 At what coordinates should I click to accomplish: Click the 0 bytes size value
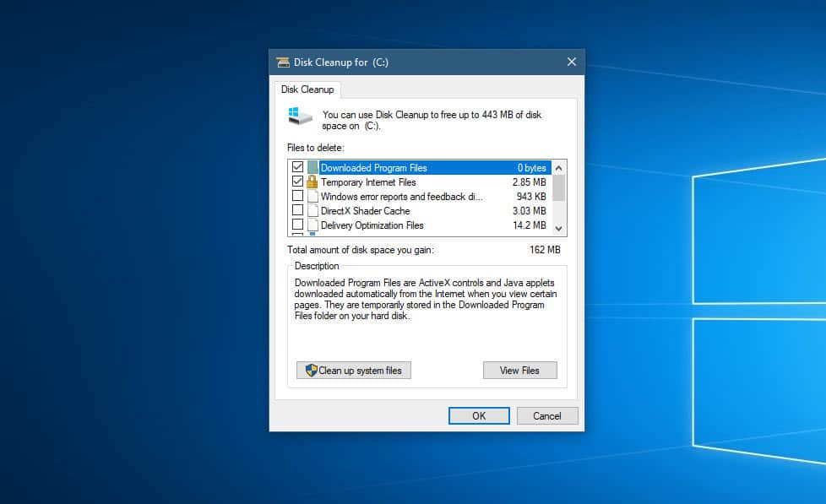(x=532, y=168)
